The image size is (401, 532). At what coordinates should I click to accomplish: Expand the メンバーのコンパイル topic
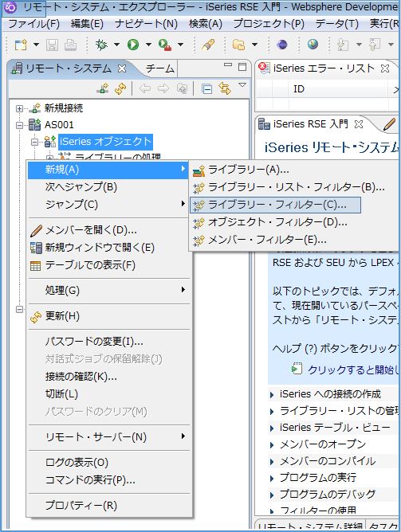272,462
